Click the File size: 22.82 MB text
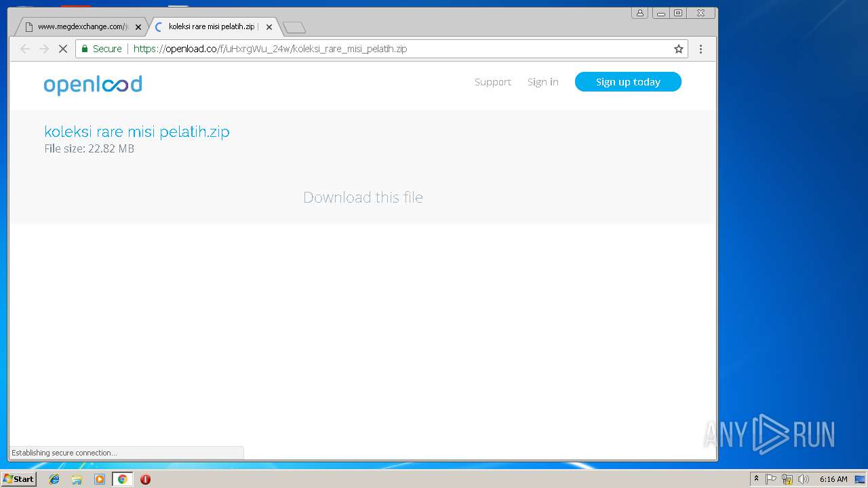This screenshot has height=488, width=868. (90, 148)
